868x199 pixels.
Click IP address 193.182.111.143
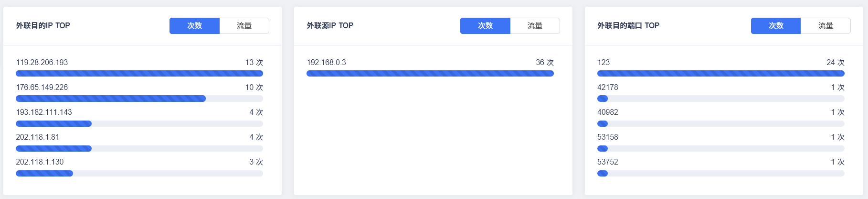click(x=44, y=112)
